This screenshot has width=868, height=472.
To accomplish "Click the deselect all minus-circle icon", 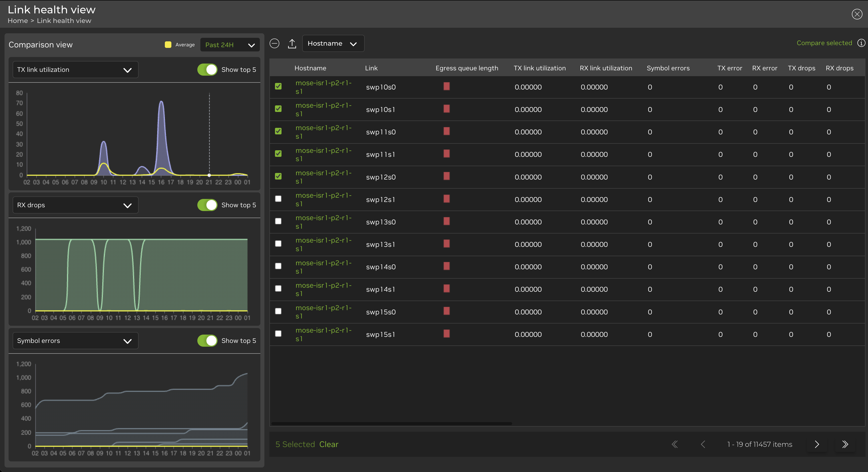I will click(275, 43).
